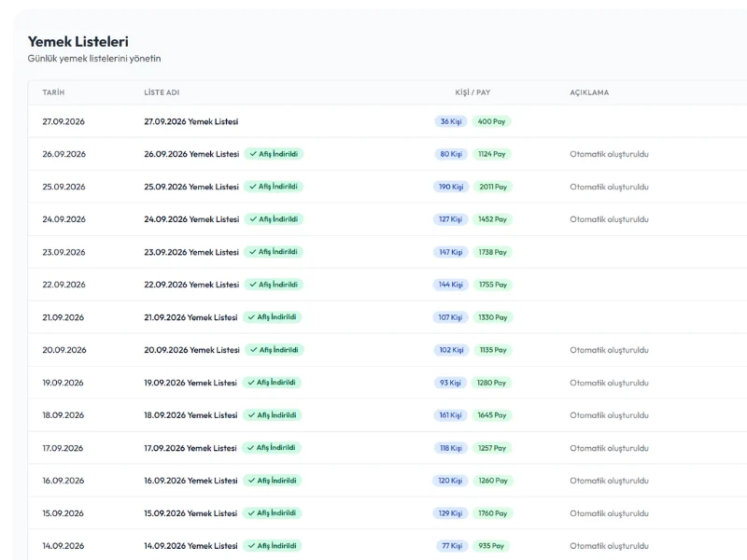The image size is (747, 560).
Task: Click the 118 Kişi badge
Action: tap(451, 448)
